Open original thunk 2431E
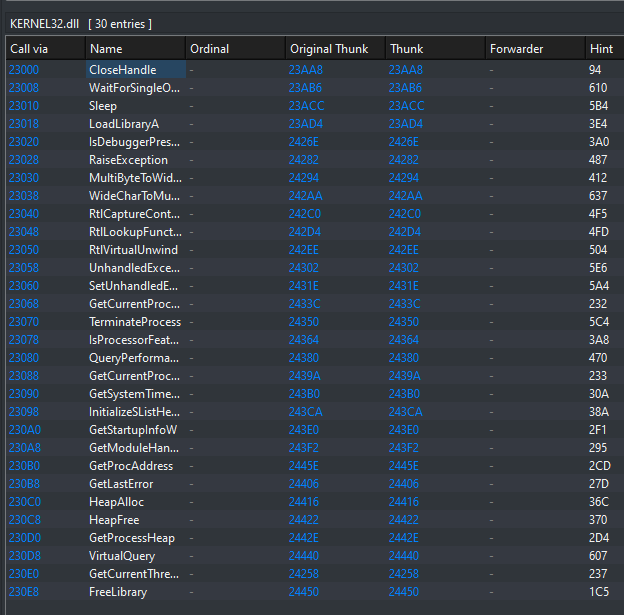624x615 pixels. 304,286
